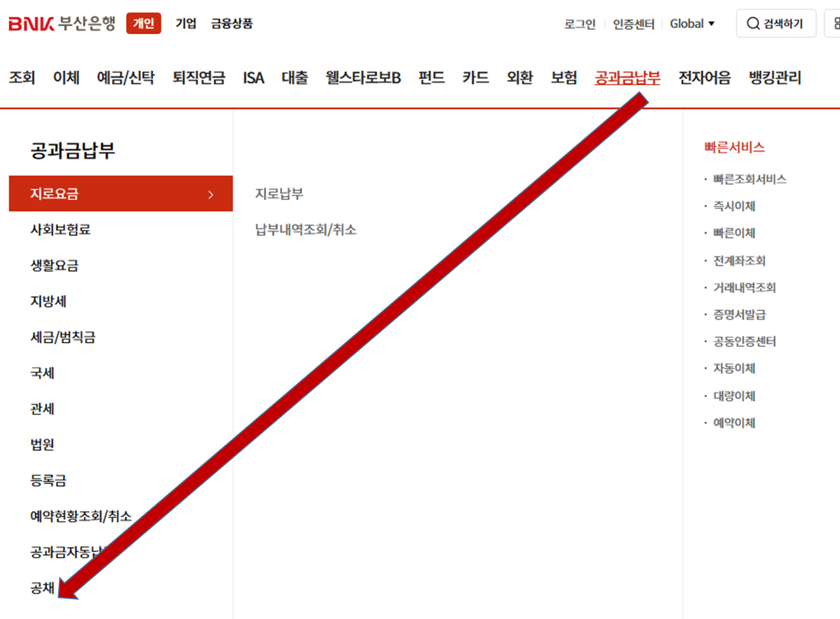The image size is (840, 619).
Task: Open 납부내역조회/취소
Action: tap(304, 230)
